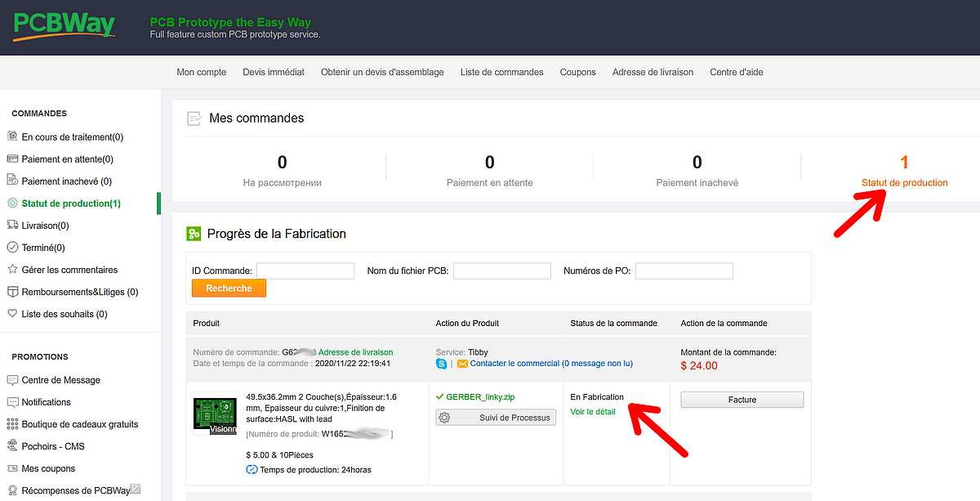The width and height of the screenshot is (980, 501).
Task: Click the Skype contact icon
Action: [442, 363]
